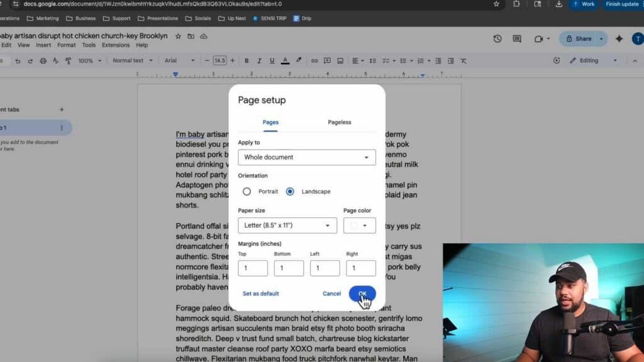Click the font size field showing 14.5
Viewport: 644px width, 362px height.
point(219,61)
